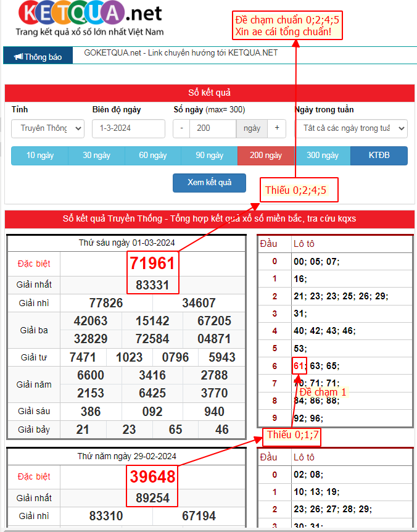Pick the 300 ngày range
417x532 pixels.
(x=322, y=156)
